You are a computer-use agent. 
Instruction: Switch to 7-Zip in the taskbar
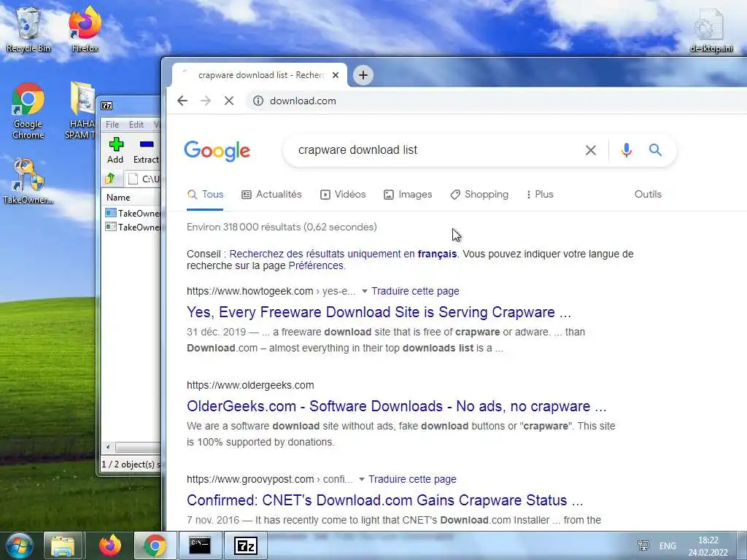pyautogui.click(x=246, y=545)
